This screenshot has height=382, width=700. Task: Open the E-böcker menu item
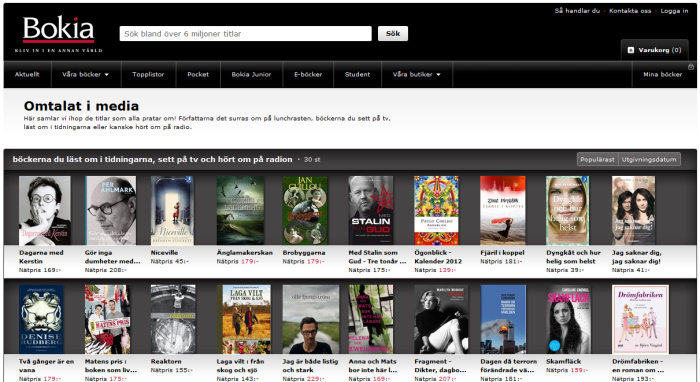pos(308,75)
